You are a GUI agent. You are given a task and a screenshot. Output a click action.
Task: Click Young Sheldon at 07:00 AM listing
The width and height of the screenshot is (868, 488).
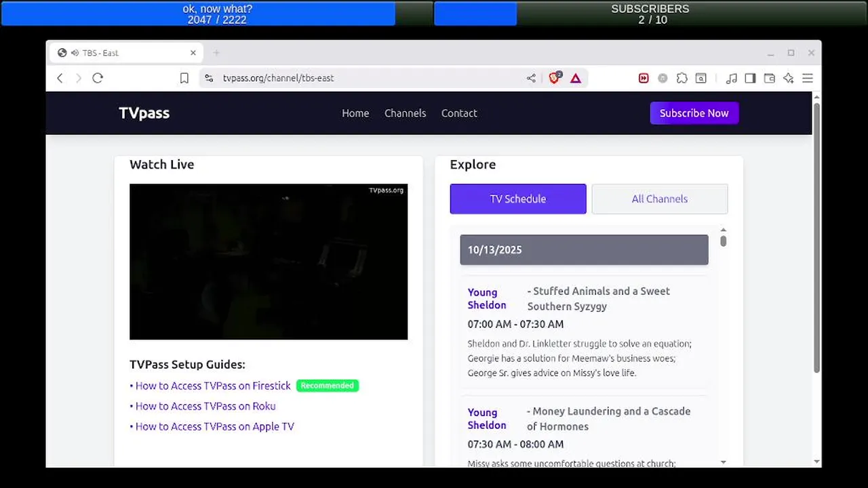click(487, 299)
